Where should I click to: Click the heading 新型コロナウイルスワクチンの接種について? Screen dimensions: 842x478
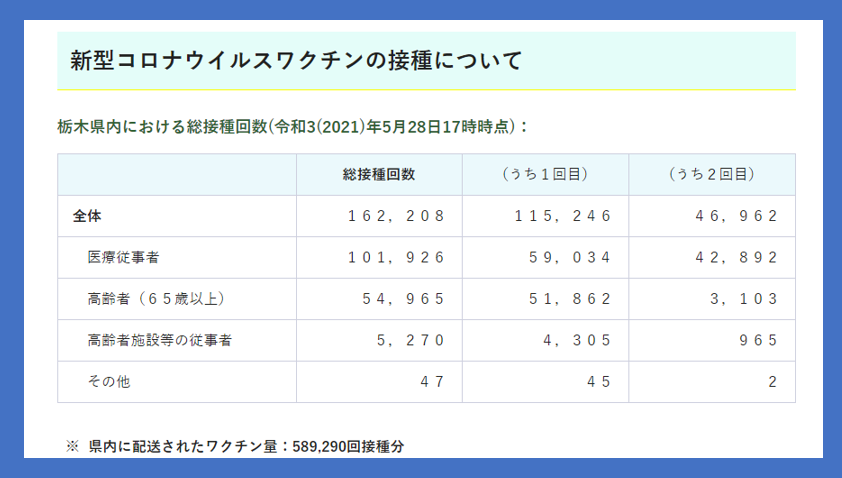(296, 60)
